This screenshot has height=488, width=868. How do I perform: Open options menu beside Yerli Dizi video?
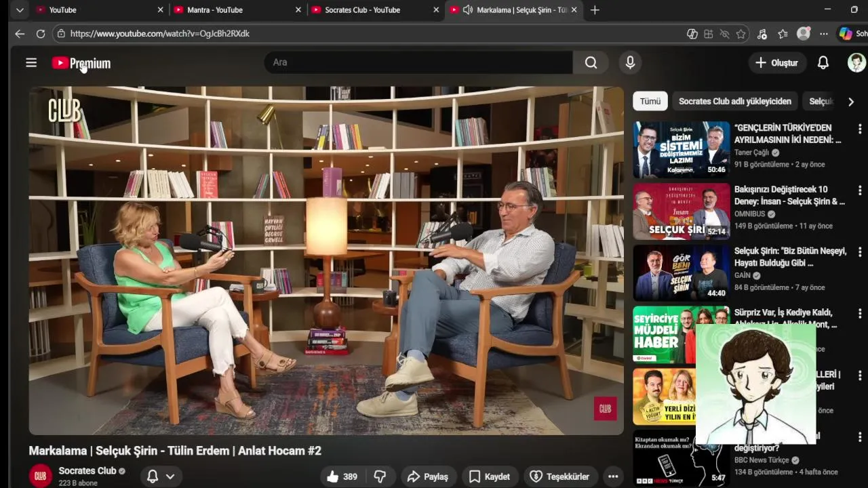pyautogui.click(x=860, y=375)
